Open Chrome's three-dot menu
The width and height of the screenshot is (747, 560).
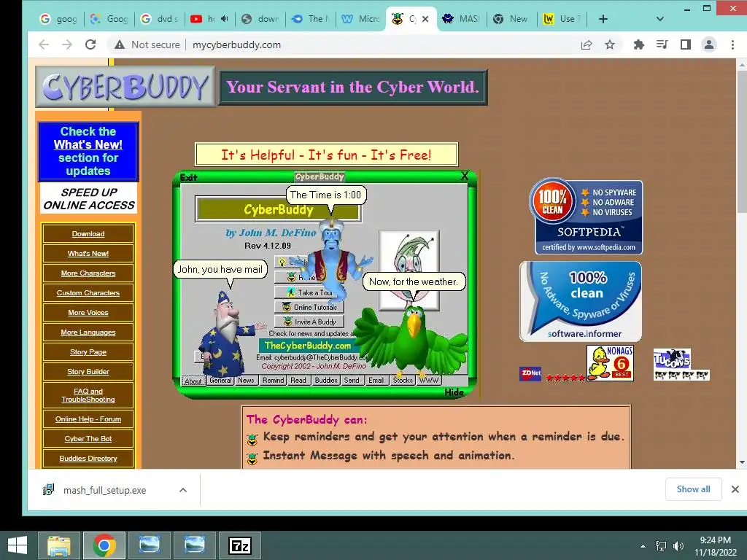pyautogui.click(x=732, y=44)
